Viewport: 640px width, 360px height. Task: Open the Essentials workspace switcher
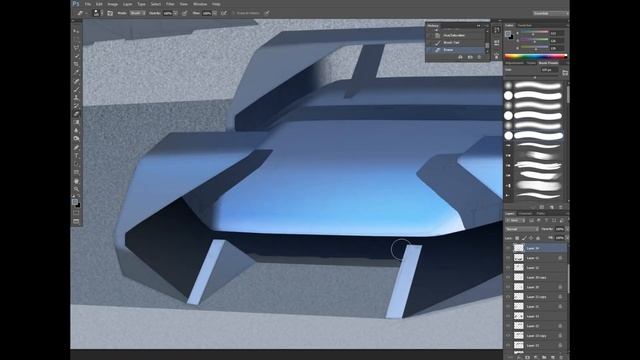coord(550,13)
